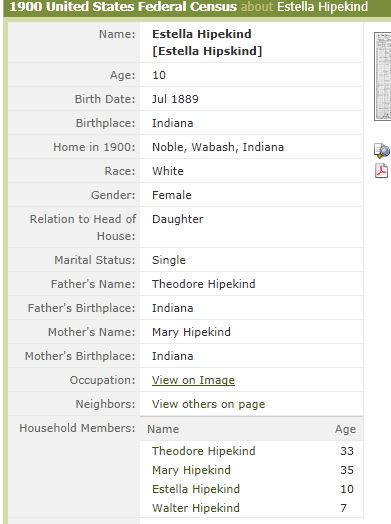Click the Age value 10 field
391x524 pixels.
(x=159, y=75)
